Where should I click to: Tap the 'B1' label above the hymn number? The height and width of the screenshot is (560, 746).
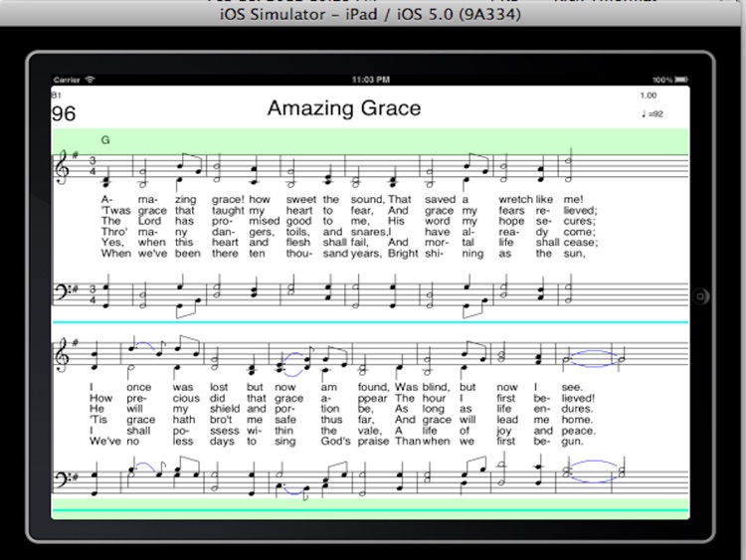point(56,95)
